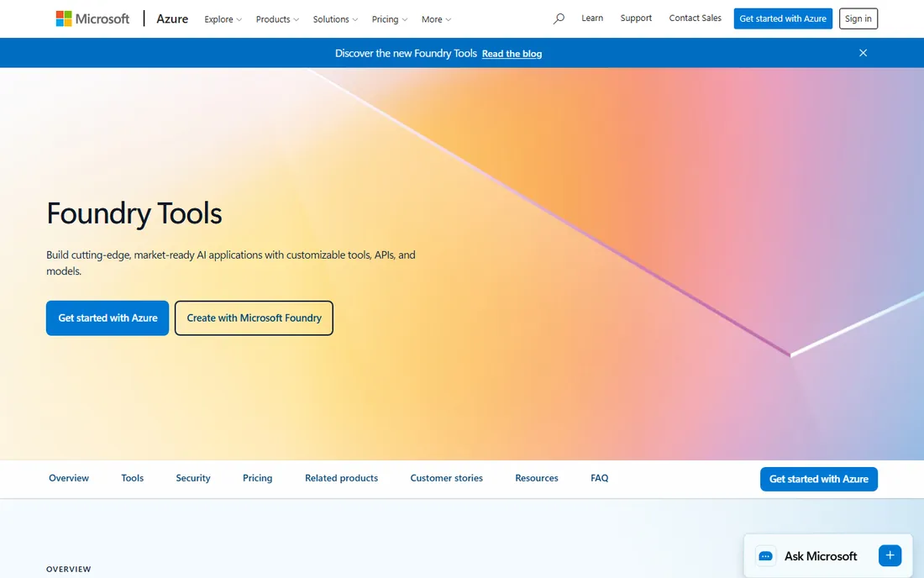
Task: Select the Resources tab
Action: pos(536,478)
